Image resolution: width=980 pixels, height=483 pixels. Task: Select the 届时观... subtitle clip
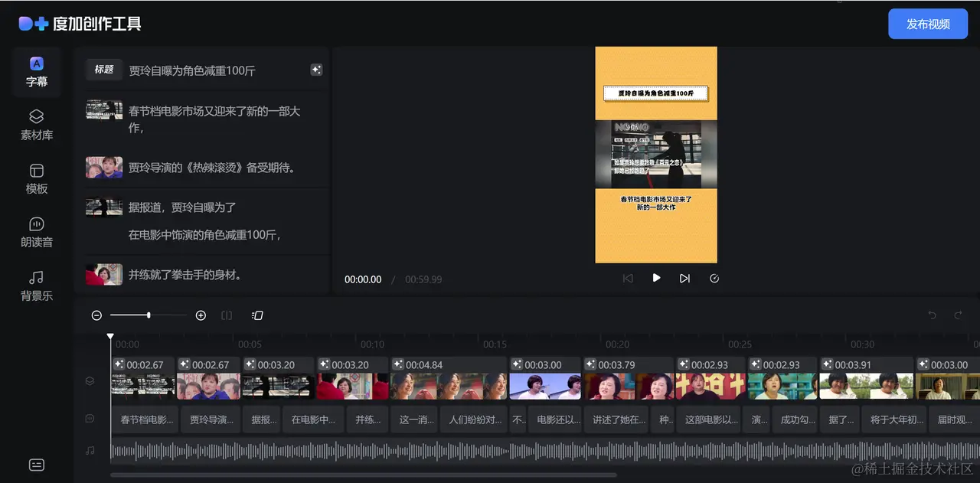(x=954, y=419)
